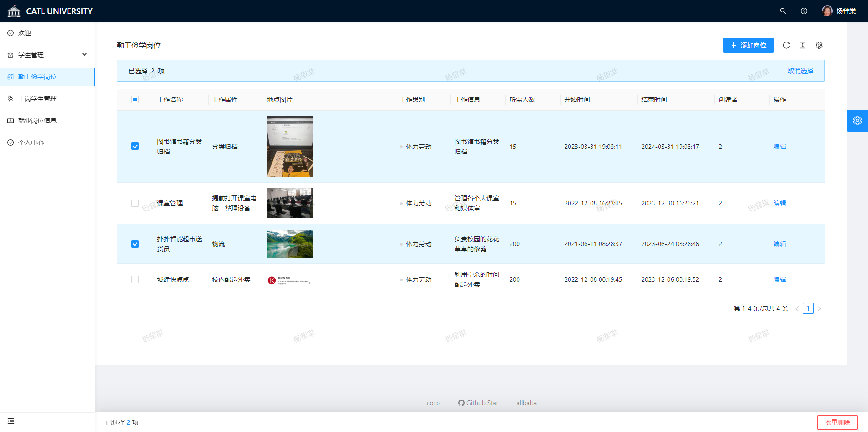Click the CATL University logo icon
Image resolution: width=868 pixels, height=432 pixels.
[x=14, y=11]
